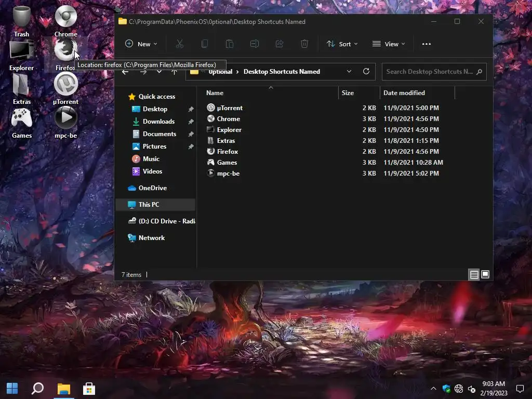
Task: Click File Explorer taskbar icon
Action: (63, 389)
